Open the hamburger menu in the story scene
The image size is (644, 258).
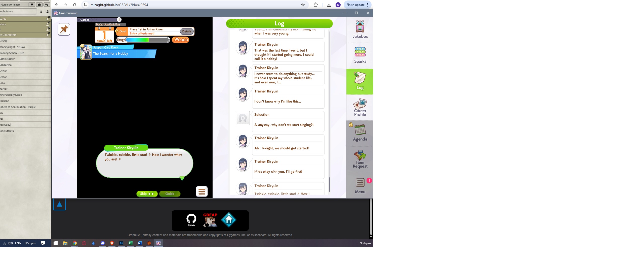point(202,192)
